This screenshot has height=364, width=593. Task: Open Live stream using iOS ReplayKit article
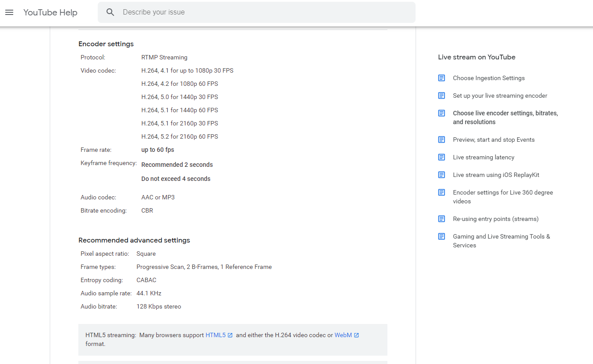pos(496,175)
